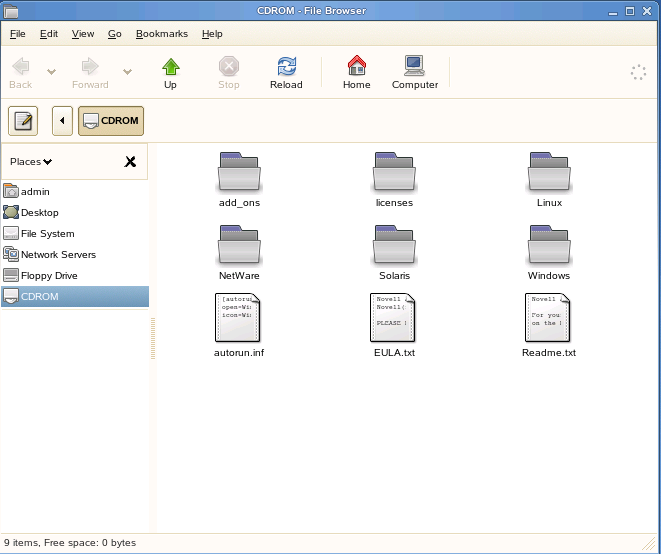The image size is (661, 554).
Task: Maximize the File Browser window
Action: tap(630, 11)
